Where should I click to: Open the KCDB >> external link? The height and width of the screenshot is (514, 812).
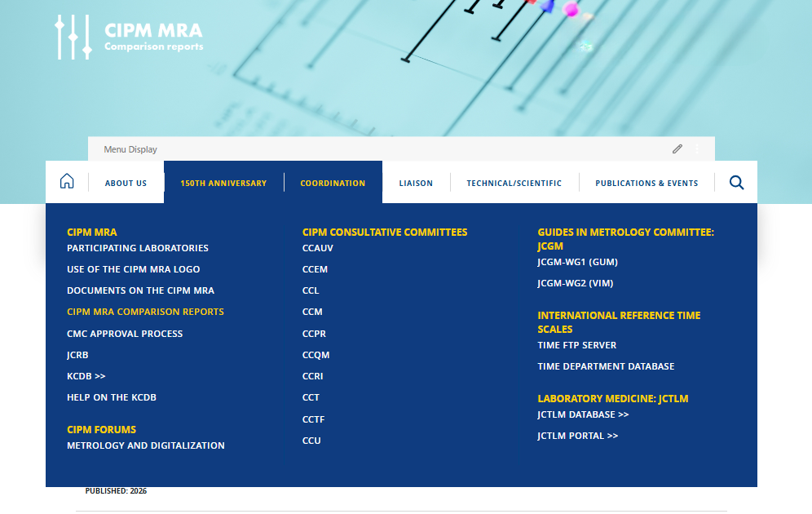coord(86,376)
